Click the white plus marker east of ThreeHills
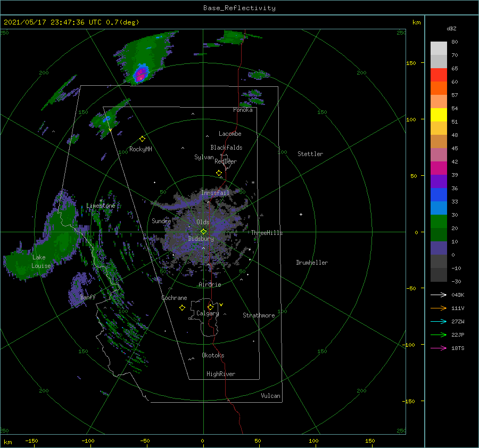This screenshot has width=479, height=448. pos(301,214)
